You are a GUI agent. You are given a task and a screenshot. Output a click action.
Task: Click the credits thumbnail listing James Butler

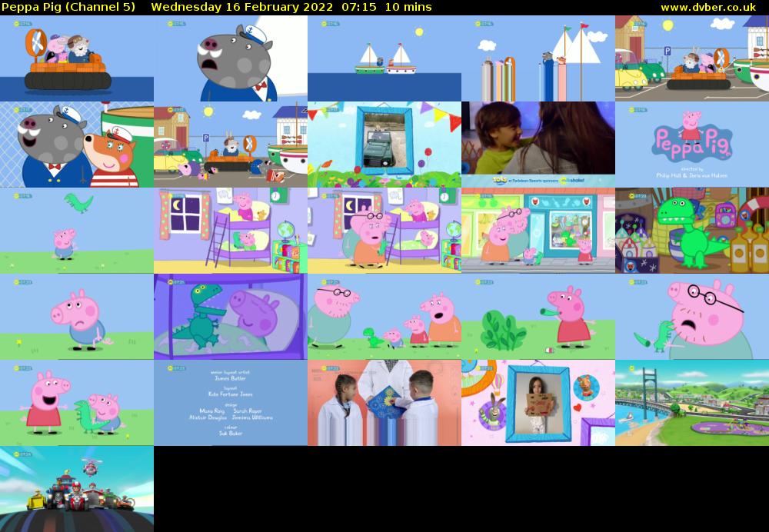click(x=231, y=402)
